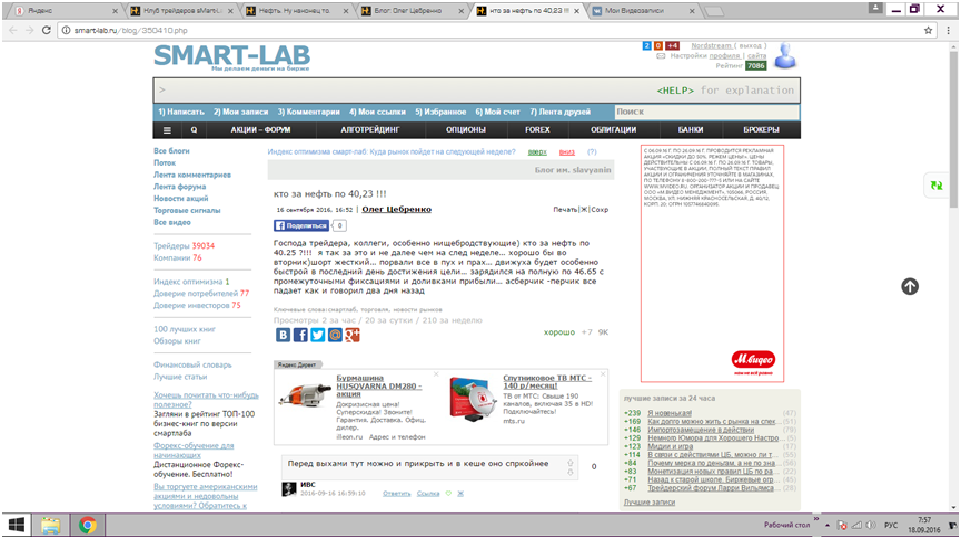Image resolution: width=960 pixels, height=540 pixels.
Task: Go back in browser history
Action: coord(13,30)
